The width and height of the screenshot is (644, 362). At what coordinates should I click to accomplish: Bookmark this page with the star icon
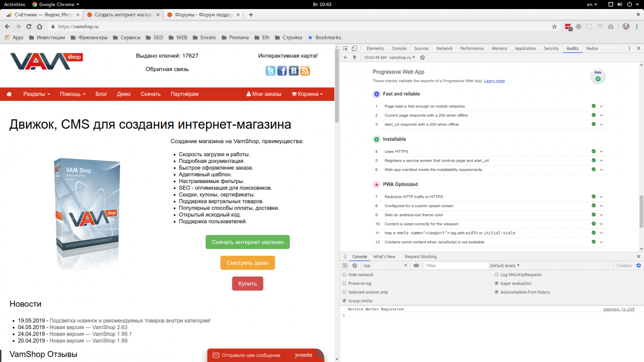point(554,26)
